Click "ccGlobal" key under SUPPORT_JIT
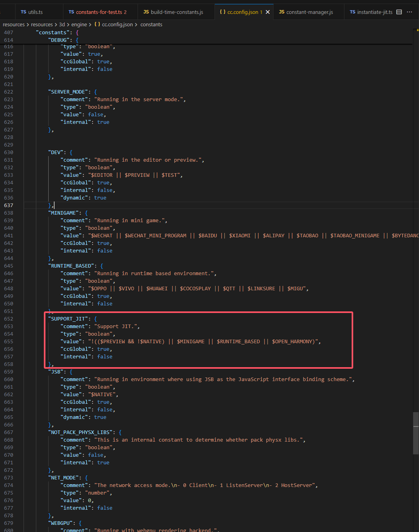419x532 pixels. coord(76,349)
